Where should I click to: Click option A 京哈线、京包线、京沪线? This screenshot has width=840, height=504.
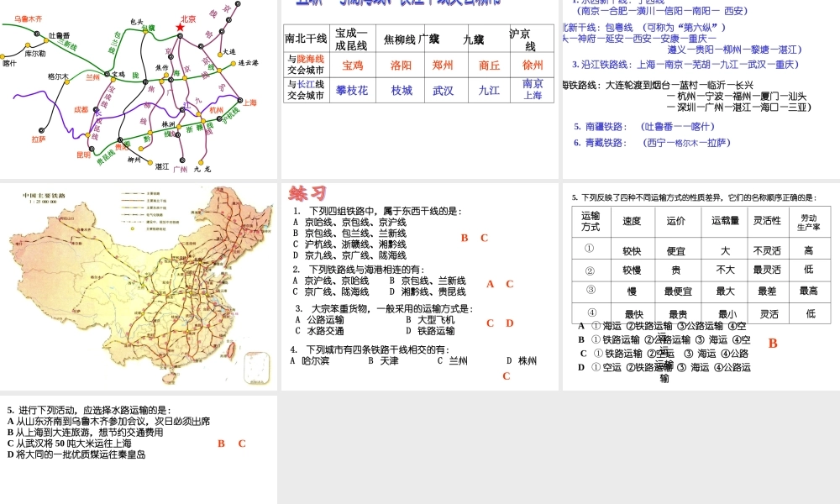[349, 223]
